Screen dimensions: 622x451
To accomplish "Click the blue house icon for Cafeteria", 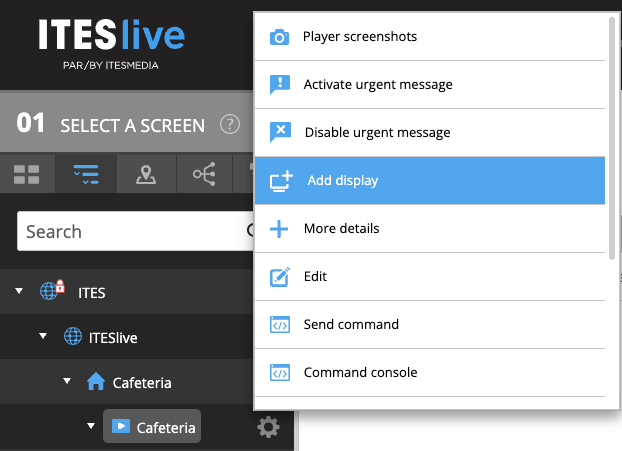I will 96,381.
